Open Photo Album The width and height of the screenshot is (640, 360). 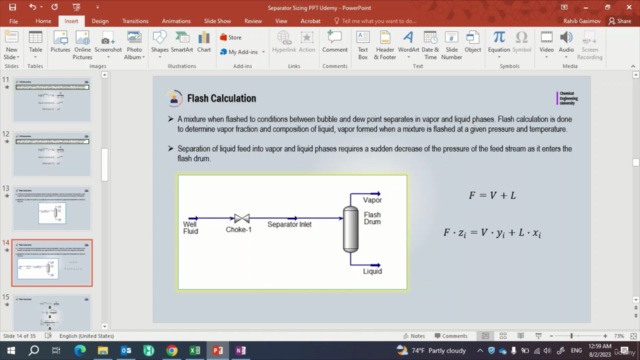[134, 45]
